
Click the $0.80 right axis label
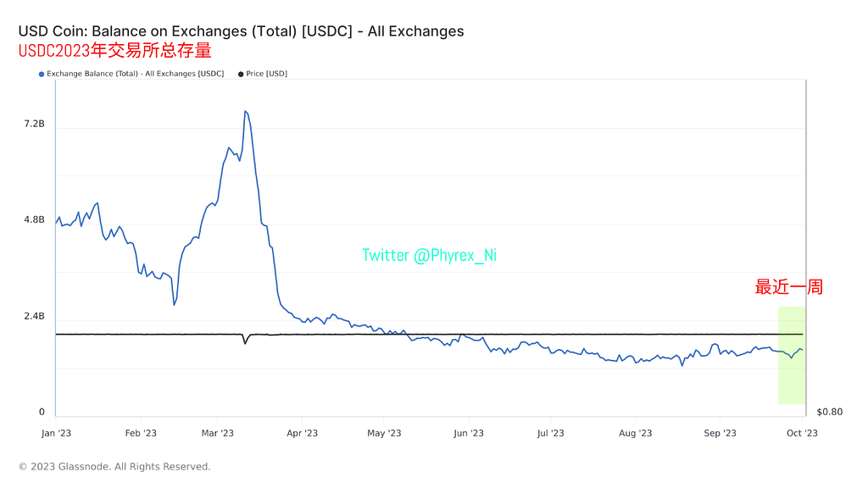pyautogui.click(x=830, y=412)
